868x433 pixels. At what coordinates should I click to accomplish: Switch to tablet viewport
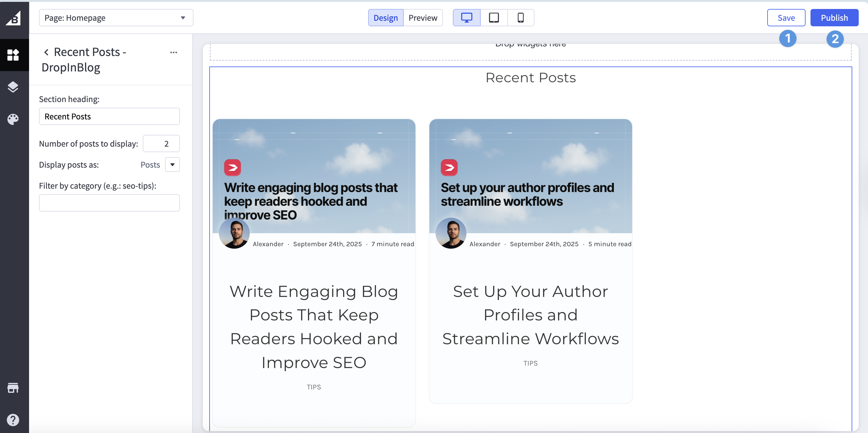(x=494, y=18)
